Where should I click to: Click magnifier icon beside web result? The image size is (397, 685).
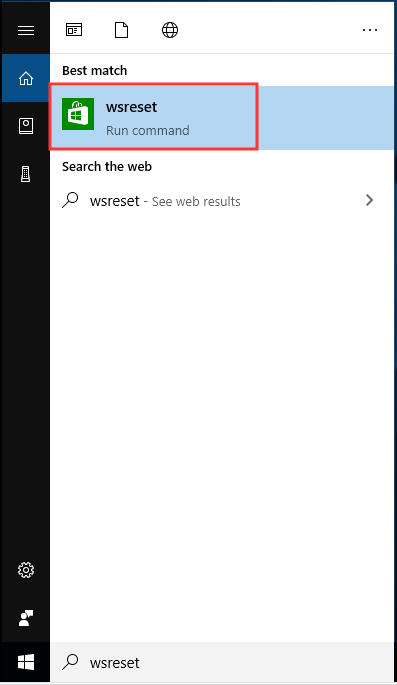click(70, 200)
